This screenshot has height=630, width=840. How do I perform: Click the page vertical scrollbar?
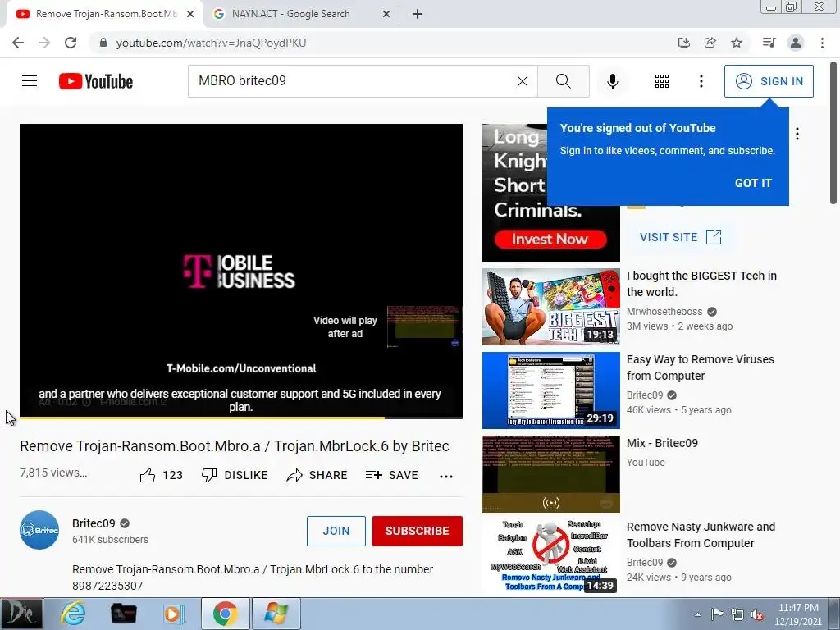coord(833,134)
